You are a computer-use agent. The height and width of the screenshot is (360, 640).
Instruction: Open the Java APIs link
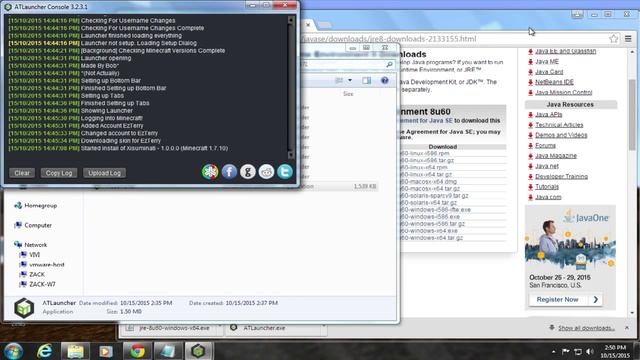click(x=549, y=115)
